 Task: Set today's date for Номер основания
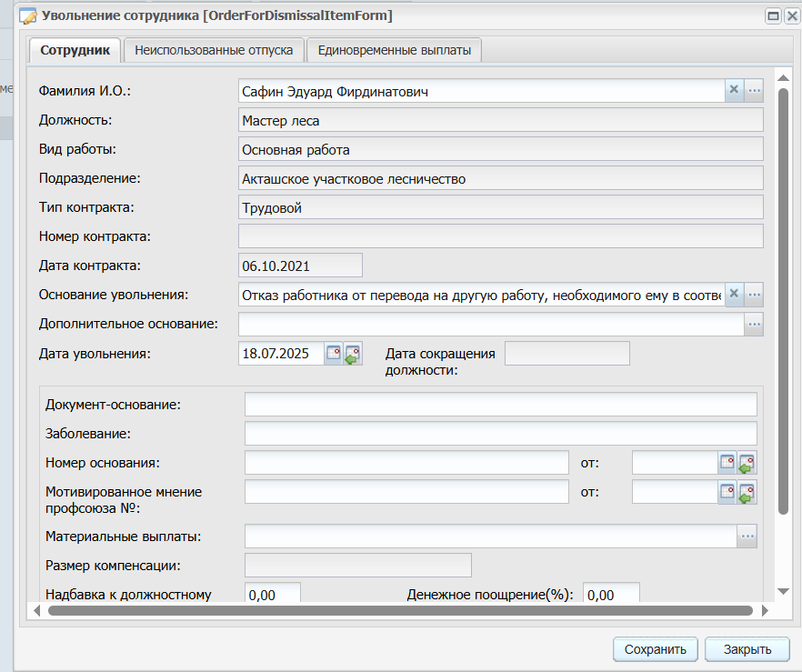(x=747, y=463)
